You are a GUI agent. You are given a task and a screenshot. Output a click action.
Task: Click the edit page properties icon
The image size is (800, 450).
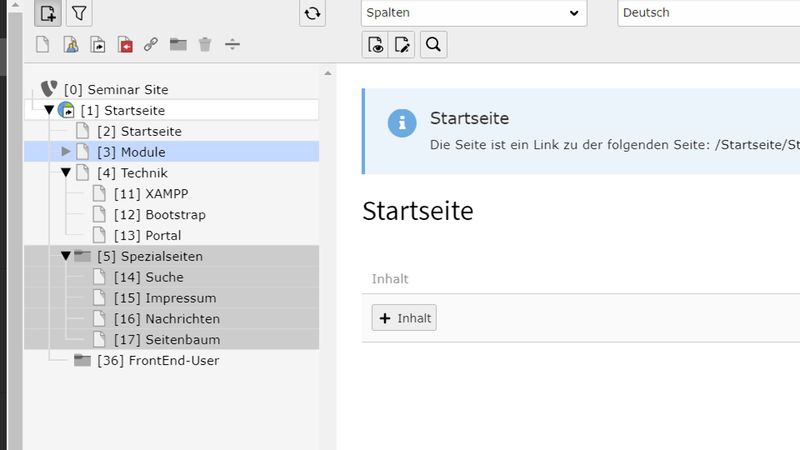click(x=402, y=44)
